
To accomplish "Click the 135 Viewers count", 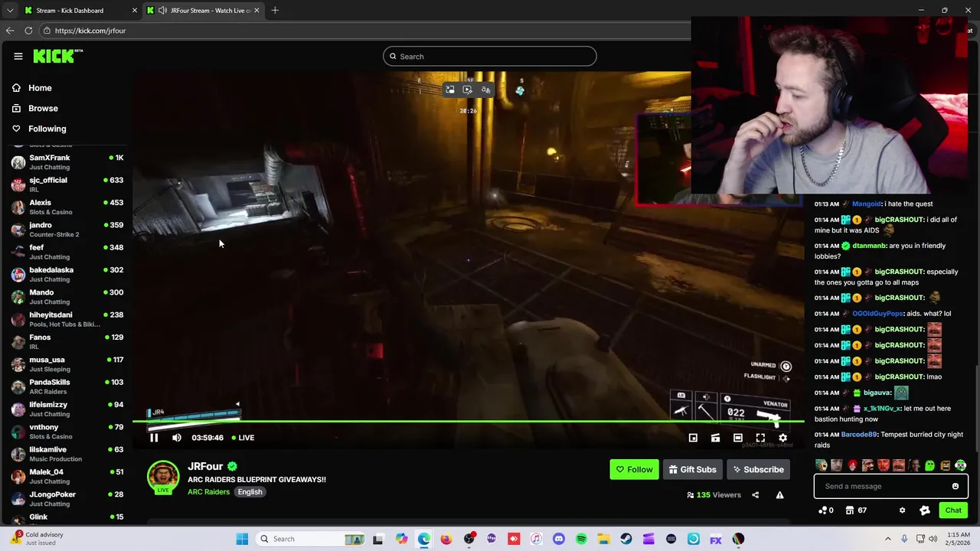I will pos(714,495).
